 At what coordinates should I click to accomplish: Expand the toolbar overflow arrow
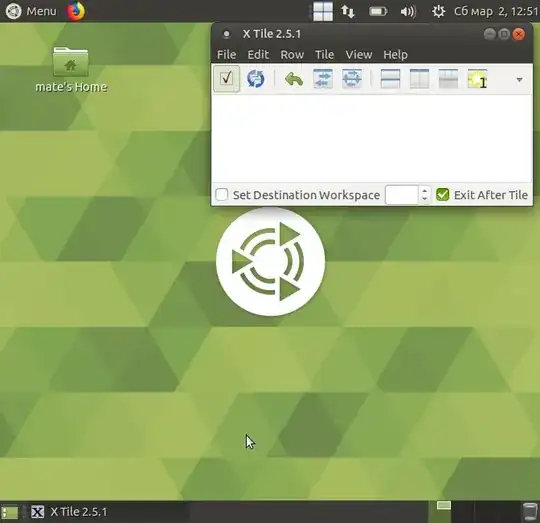519,80
